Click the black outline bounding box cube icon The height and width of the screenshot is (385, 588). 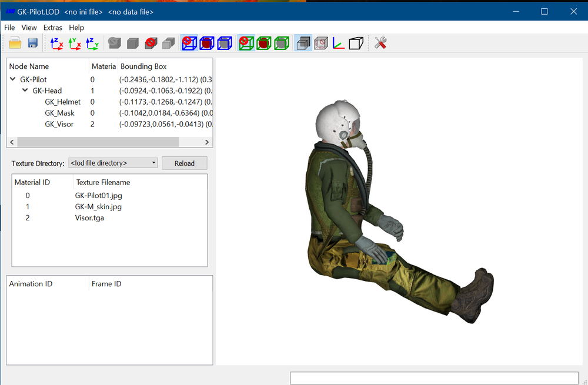click(x=356, y=43)
